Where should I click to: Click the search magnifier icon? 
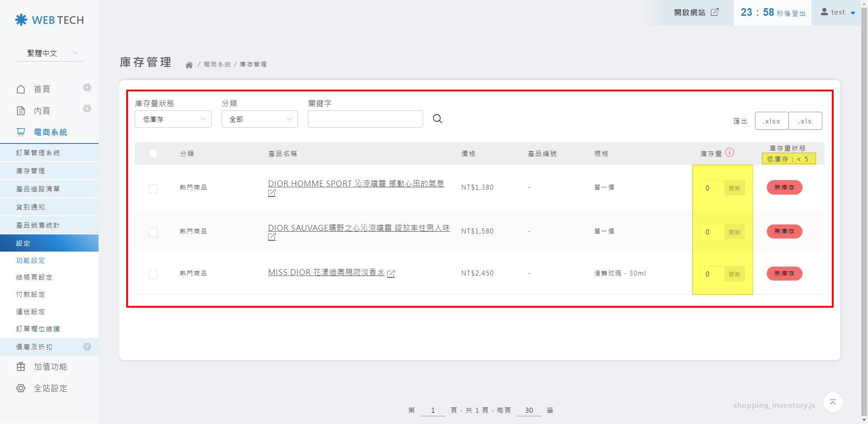437,119
